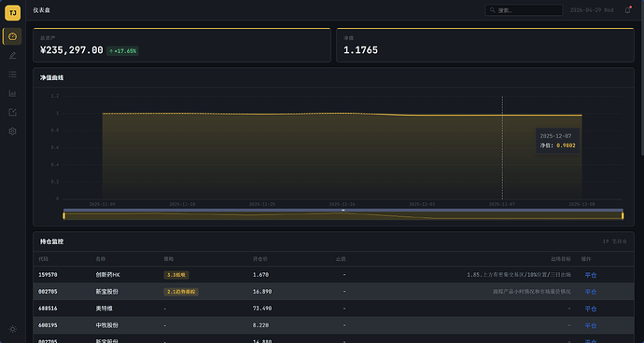644x343 pixels.
Task: Click the 平仓 link for 奥特维
Action: click(590, 309)
